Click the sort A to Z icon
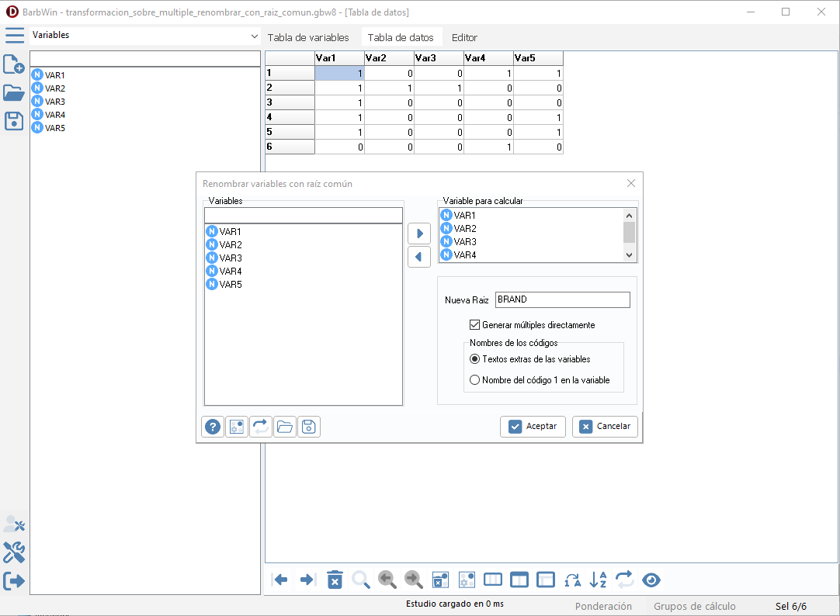This screenshot has height=616, width=840. tap(599, 580)
